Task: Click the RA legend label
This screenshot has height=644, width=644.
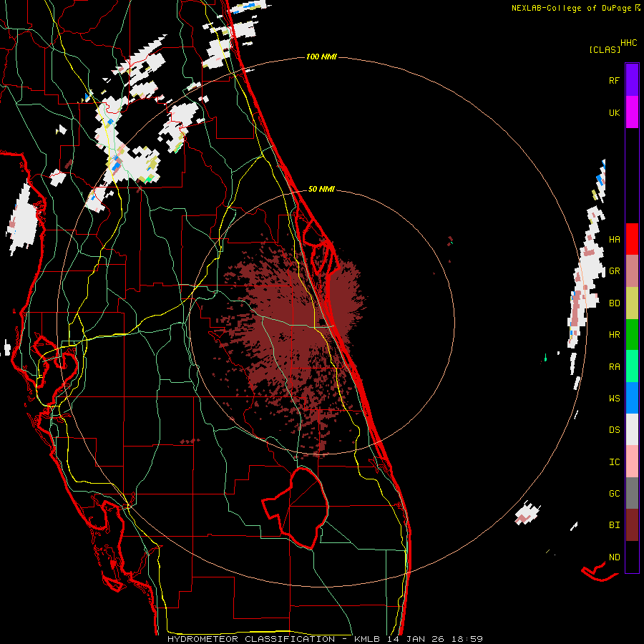Action: click(x=614, y=366)
